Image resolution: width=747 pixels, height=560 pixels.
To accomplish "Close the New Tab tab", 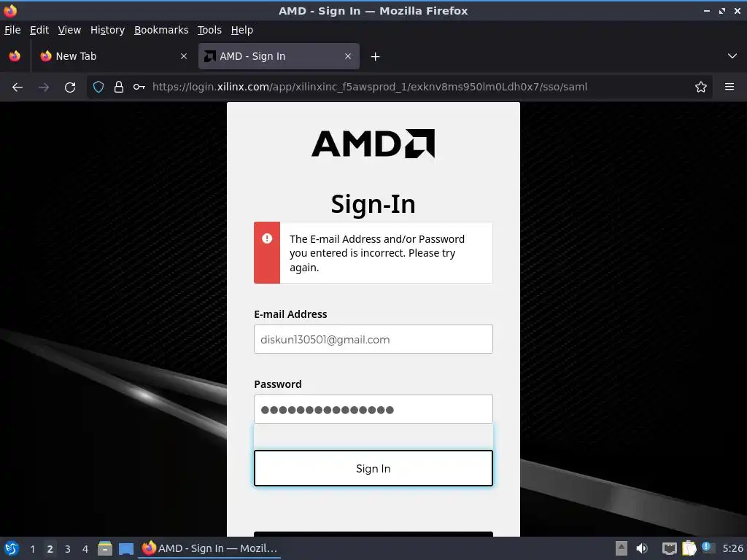I will click(184, 56).
